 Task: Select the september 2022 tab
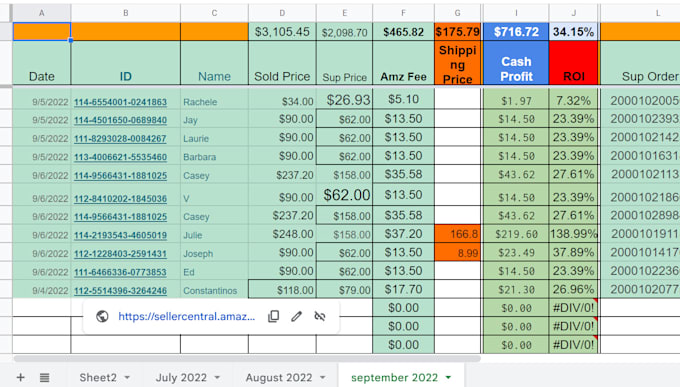coord(394,377)
